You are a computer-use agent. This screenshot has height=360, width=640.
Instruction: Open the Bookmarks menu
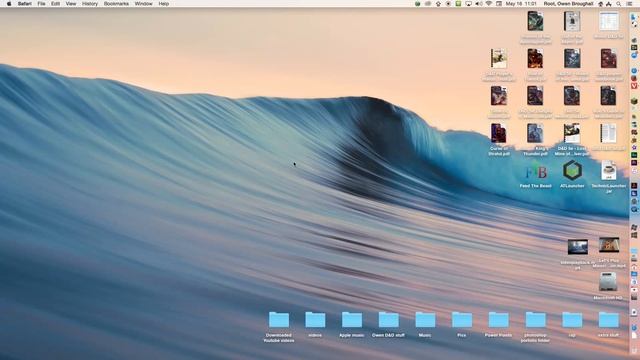116,4
